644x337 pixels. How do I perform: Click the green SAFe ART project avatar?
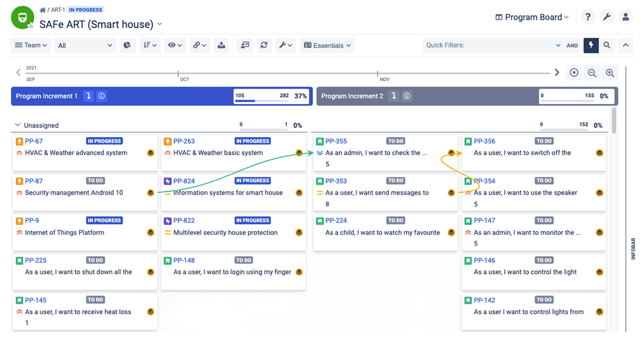point(23,18)
